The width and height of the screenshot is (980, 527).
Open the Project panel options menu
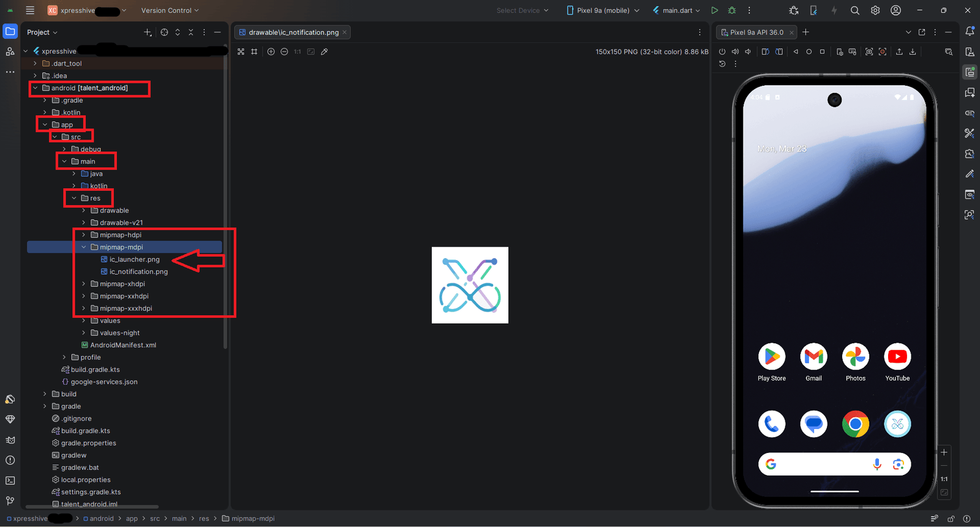click(204, 32)
